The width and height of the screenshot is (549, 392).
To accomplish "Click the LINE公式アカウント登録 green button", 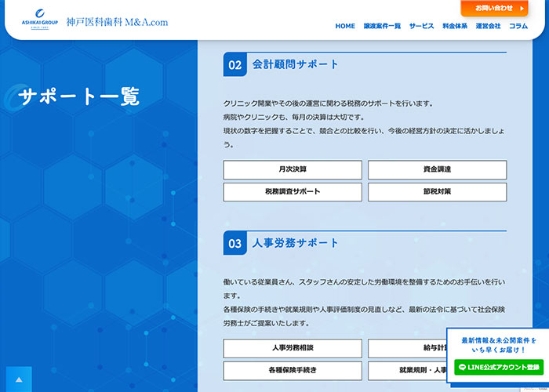I will 499,367.
